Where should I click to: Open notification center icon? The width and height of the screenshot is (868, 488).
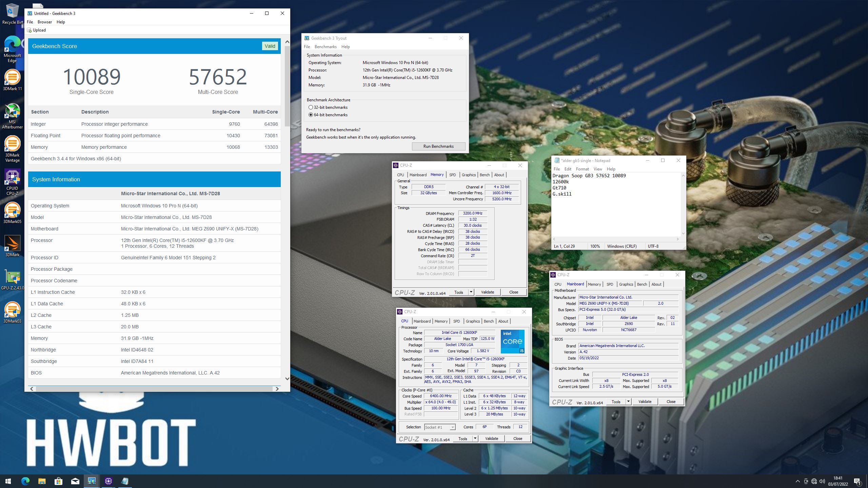tap(857, 481)
